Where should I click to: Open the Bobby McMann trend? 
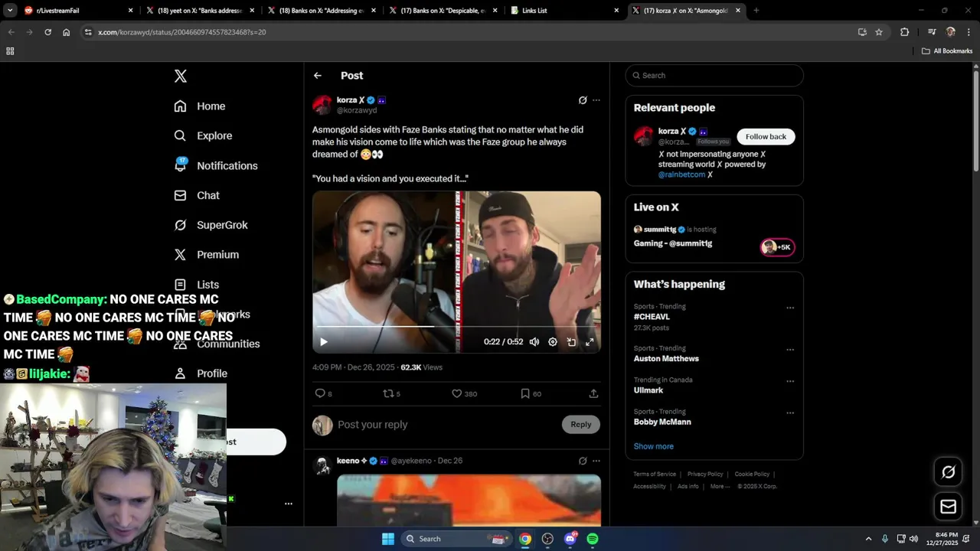(x=662, y=422)
